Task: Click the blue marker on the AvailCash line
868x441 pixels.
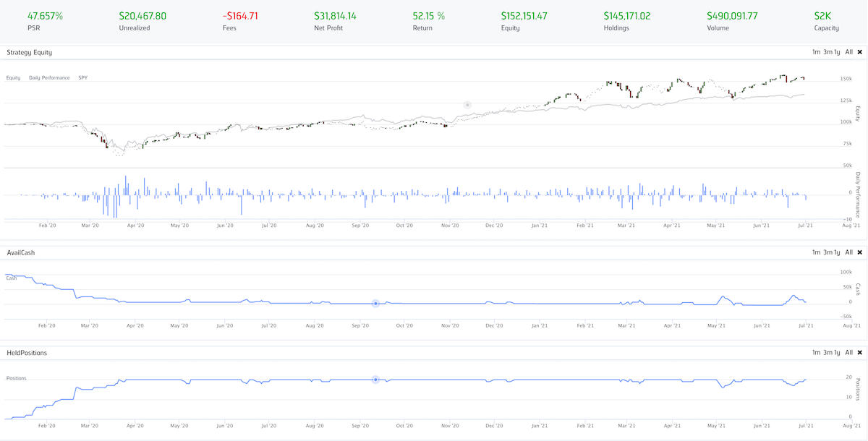Action: tap(375, 304)
